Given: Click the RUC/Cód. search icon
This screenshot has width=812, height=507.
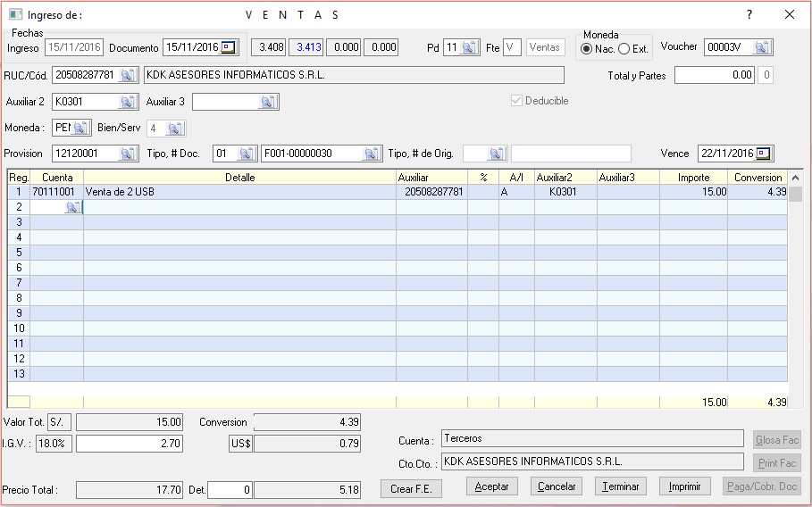Looking at the screenshot, I should [x=128, y=74].
